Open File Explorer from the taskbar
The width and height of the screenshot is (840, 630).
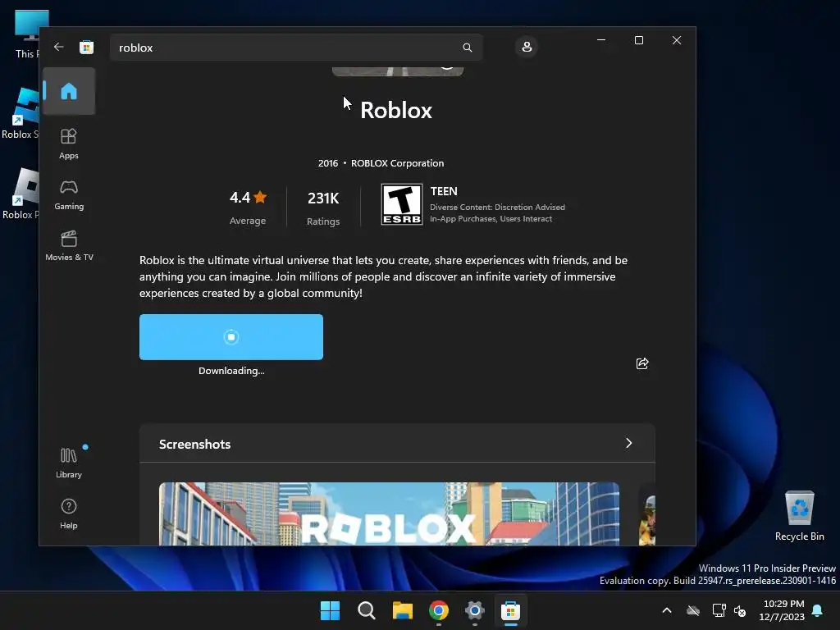[402, 610]
